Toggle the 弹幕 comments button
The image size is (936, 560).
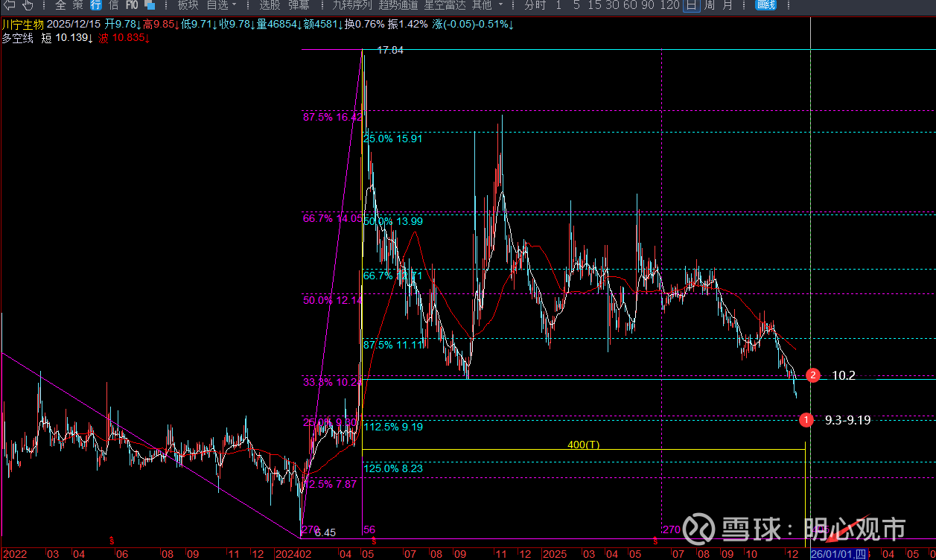pos(299,5)
